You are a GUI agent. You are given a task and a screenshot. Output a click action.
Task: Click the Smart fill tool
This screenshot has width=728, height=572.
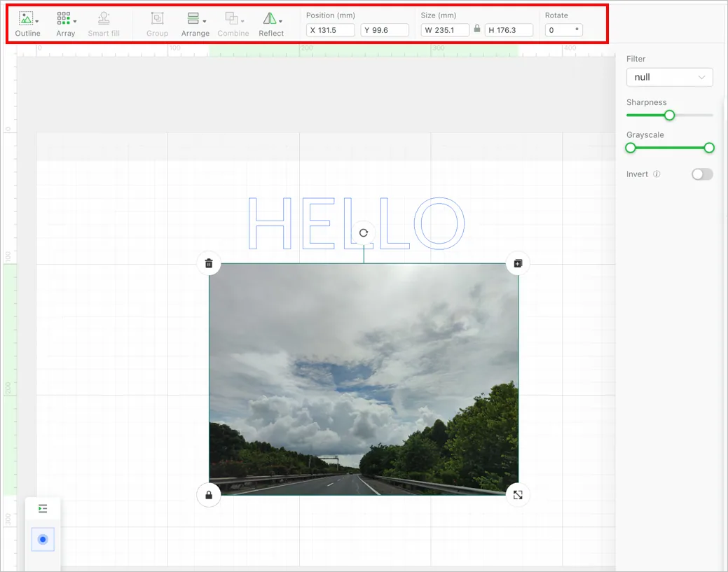point(104,25)
